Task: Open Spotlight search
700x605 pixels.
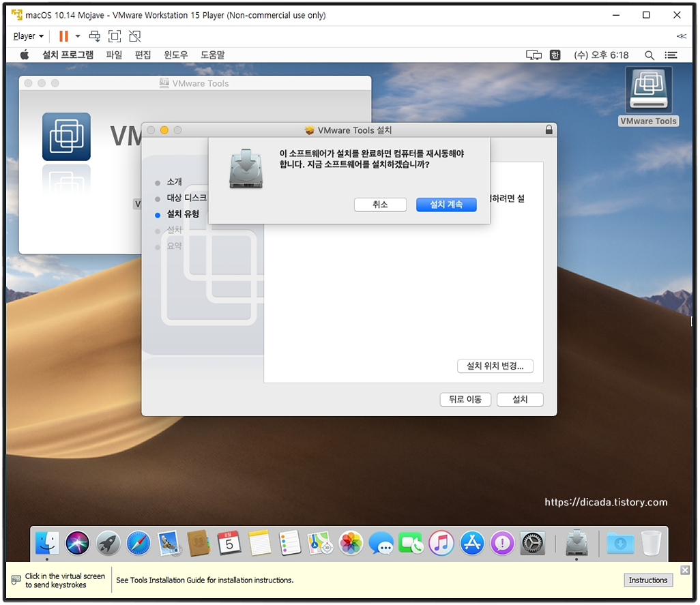Action: [650, 55]
